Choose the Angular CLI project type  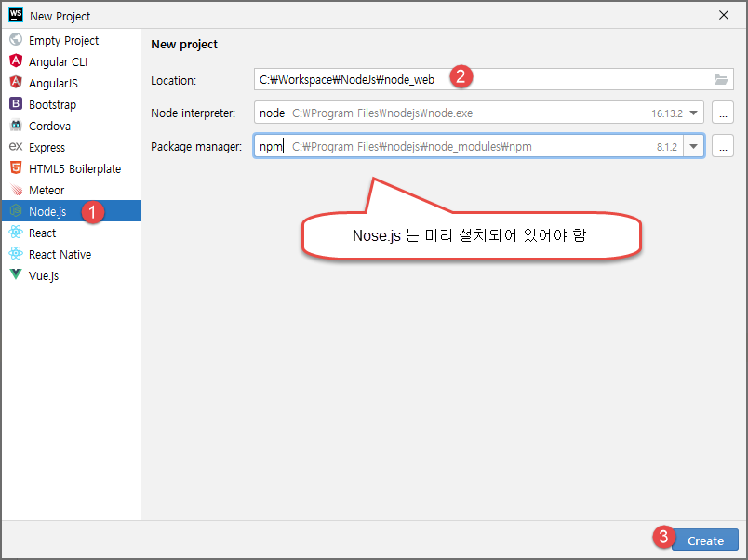click(72, 61)
